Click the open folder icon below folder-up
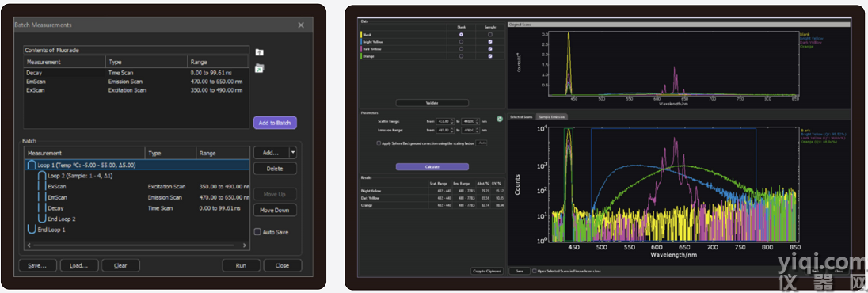Screen dimensions: 868x293 click(x=258, y=69)
